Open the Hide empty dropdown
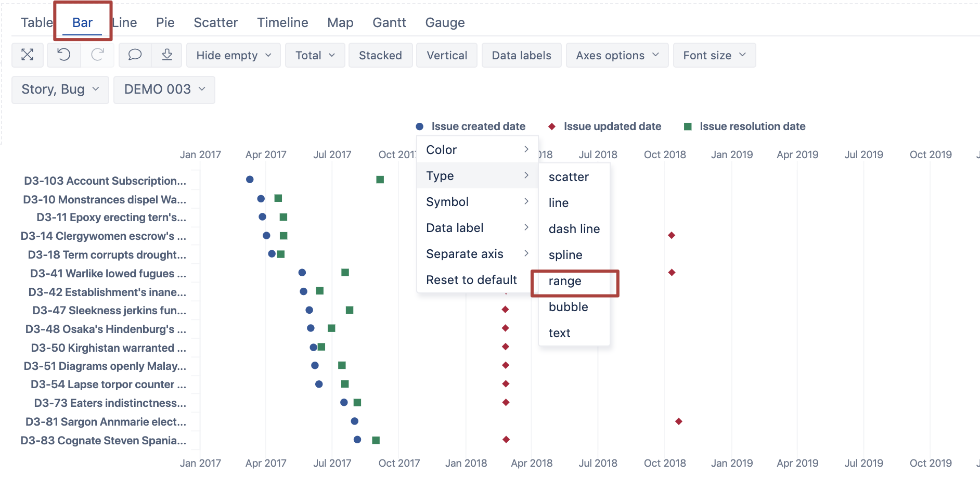 click(233, 55)
